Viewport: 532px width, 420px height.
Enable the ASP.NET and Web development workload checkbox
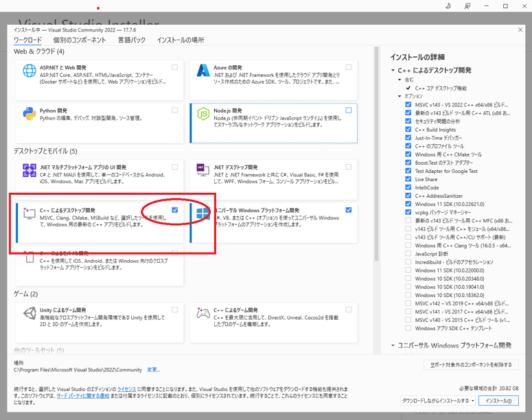coord(175,67)
